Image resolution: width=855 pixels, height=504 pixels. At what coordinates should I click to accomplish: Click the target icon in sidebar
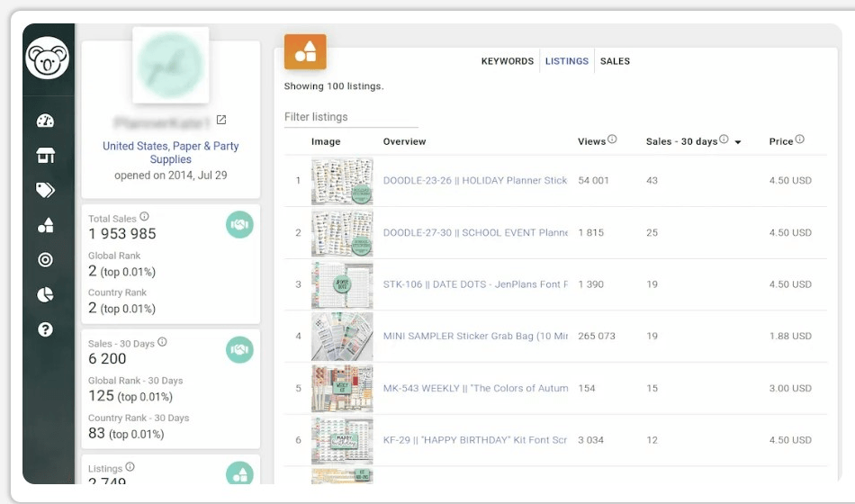click(46, 260)
